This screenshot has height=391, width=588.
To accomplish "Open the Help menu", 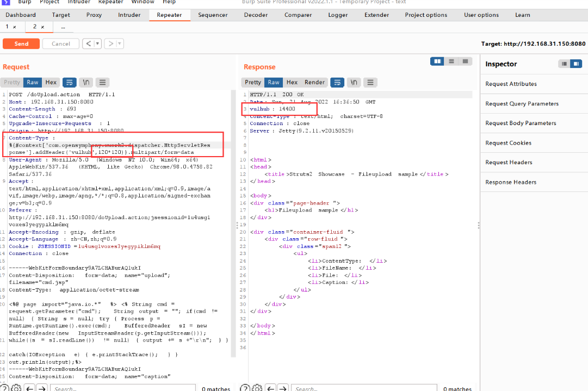I will point(169,2).
